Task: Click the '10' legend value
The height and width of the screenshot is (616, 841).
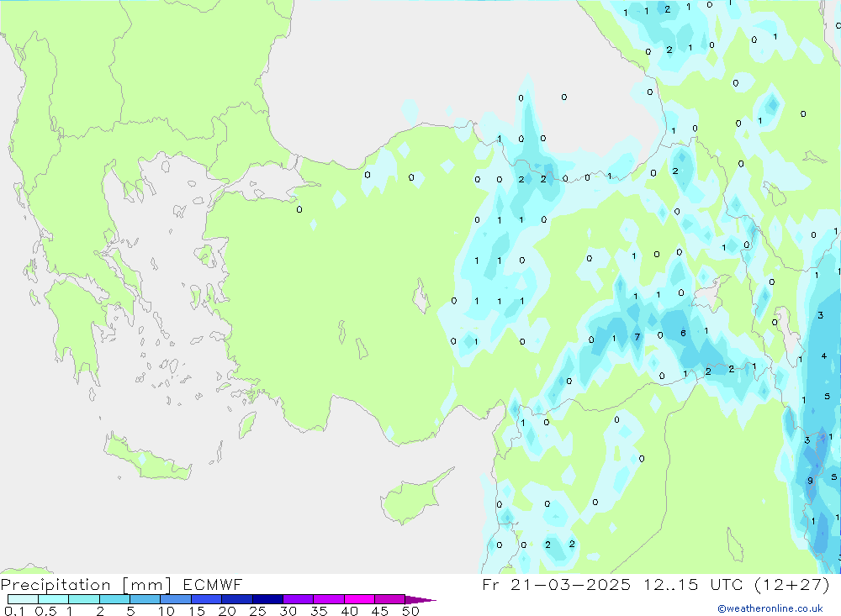Action: pos(167,611)
